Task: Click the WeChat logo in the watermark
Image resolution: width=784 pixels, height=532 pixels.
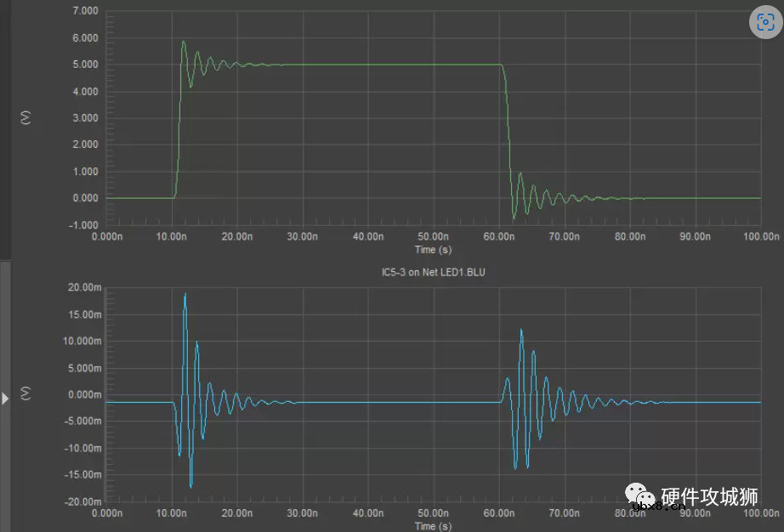Action: (x=641, y=497)
